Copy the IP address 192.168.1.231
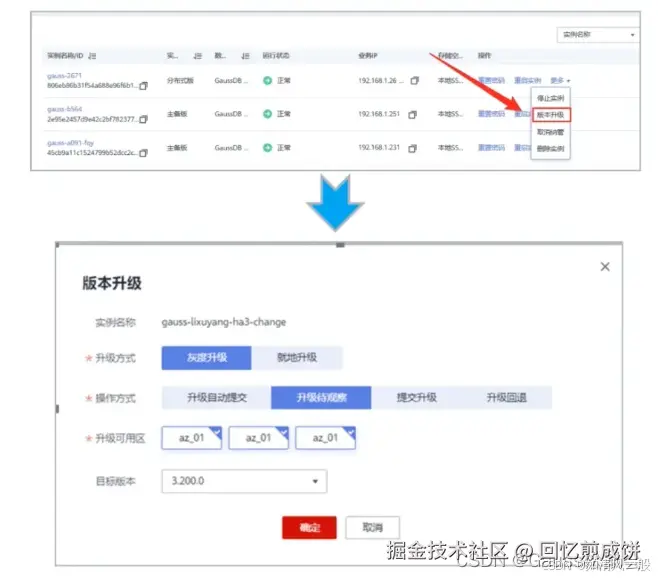Viewport: 658px width, 579px height. (413, 148)
